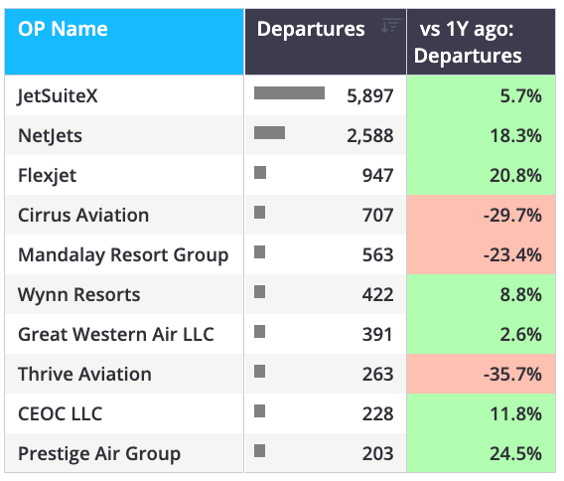The height and width of the screenshot is (481, 564).
Task: Select Thrive Aviation operator name
Action: [x=85, y=374]
